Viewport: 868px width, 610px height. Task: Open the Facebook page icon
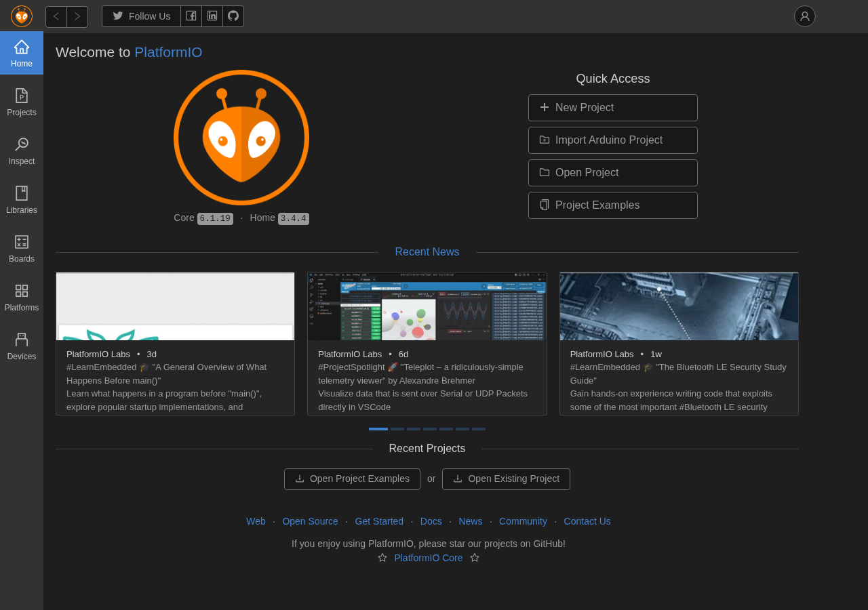[x=191, y=16]
